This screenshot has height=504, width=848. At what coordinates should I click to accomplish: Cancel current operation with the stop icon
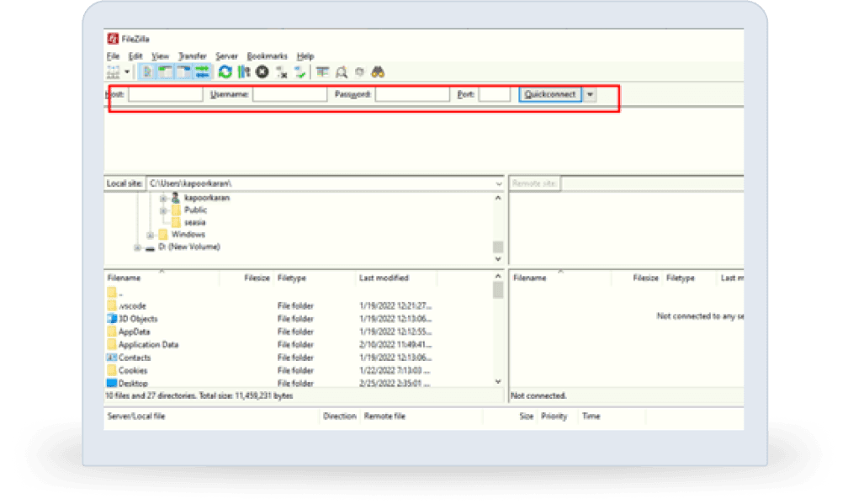pos(262,72)
